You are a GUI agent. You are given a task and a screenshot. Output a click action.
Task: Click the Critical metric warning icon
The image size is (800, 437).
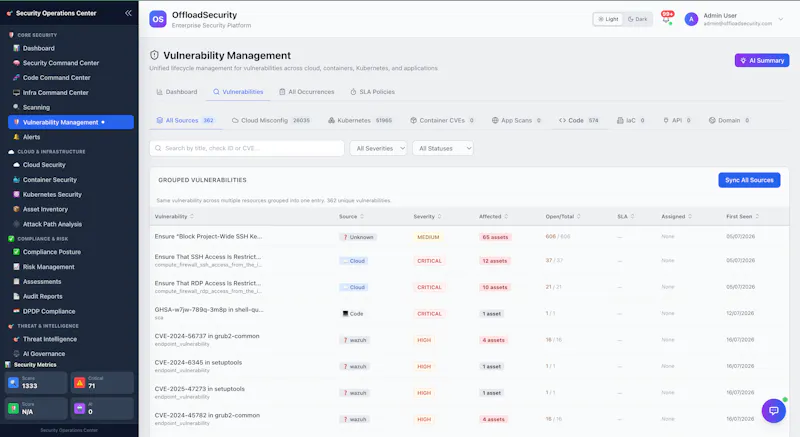tap(80, 382)
